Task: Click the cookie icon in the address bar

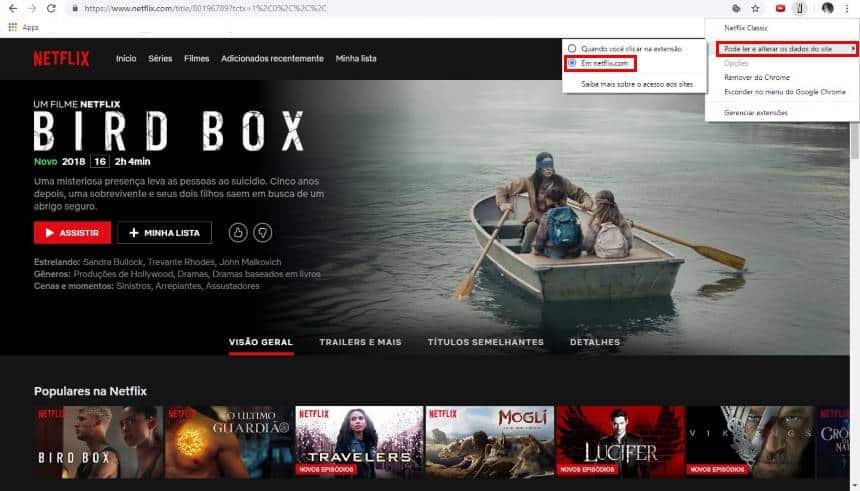Action: (x=736, y=8)
